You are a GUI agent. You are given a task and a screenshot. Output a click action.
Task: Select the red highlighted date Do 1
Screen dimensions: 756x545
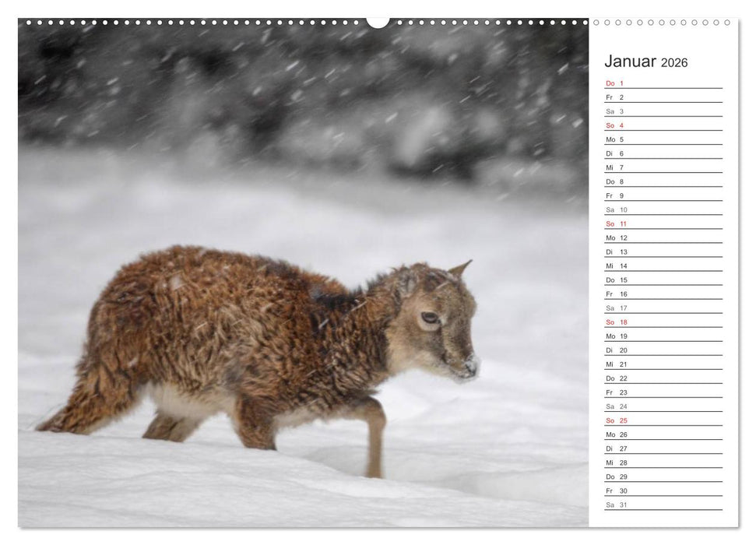pos(615,82)
